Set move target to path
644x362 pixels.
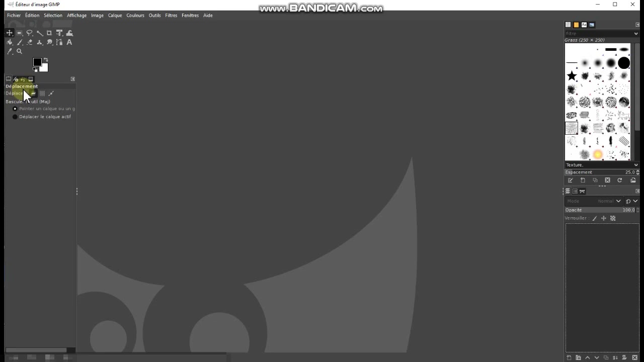(x=51, y=93)
